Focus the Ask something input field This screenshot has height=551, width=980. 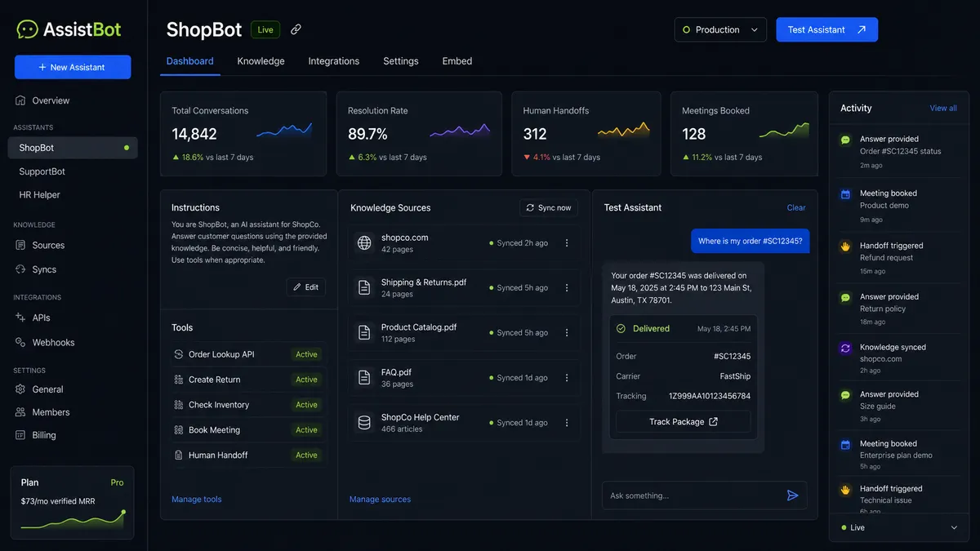pyautogui.click(x=704, y=495)
